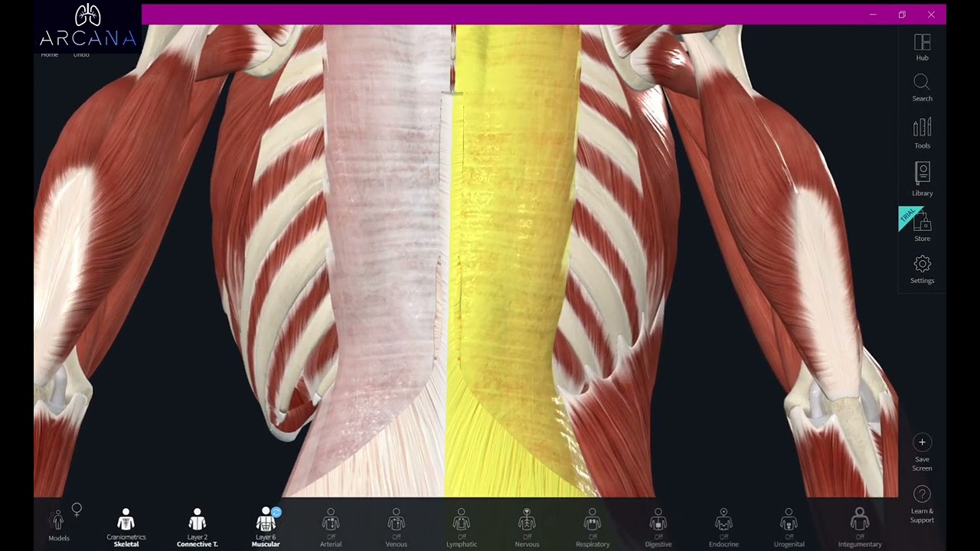Image resolution: width=980 pixels, height=551 pixels.
Task: Click the Undo button
Action: tap(81, 55)
